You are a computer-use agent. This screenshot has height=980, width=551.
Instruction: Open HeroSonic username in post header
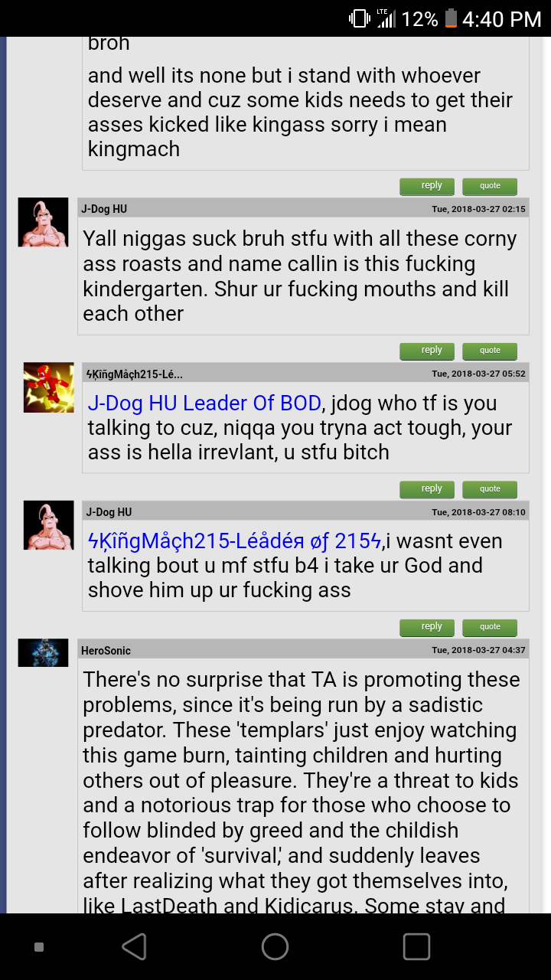click(x=106, y=651)
